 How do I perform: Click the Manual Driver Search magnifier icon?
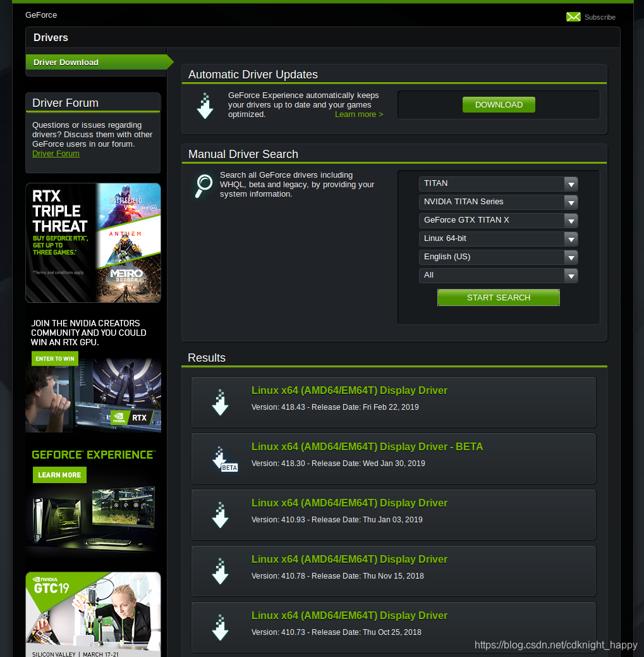pos(204,186)
